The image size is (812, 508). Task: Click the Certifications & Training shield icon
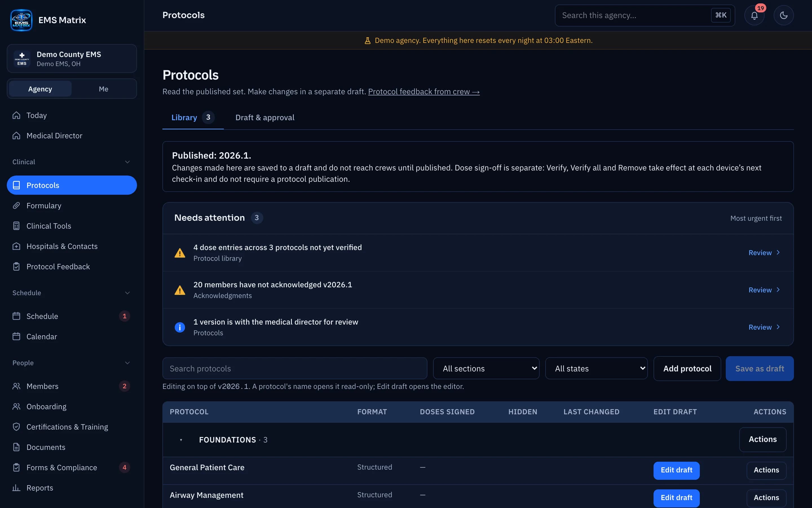(16, 427)
